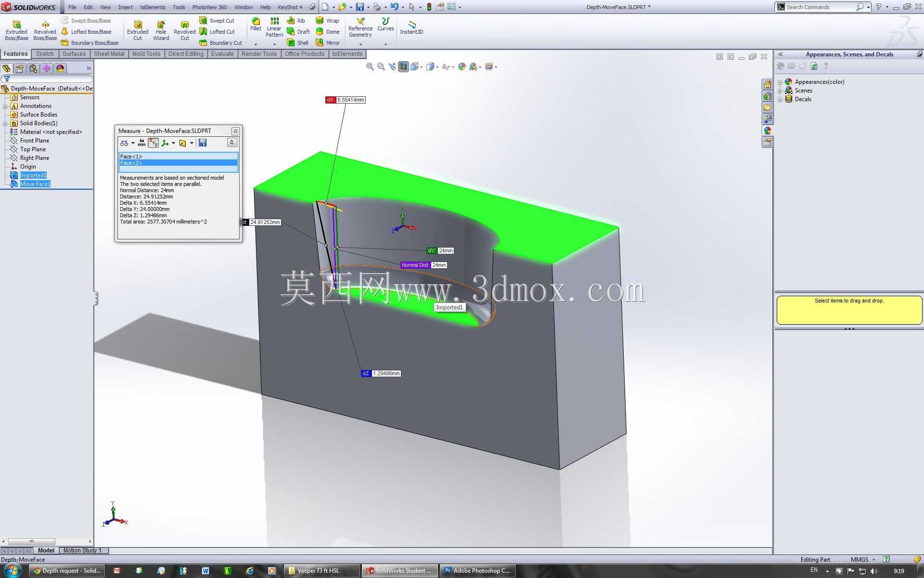Screen dimensions: 924x578
Task: Open the Curves dropdown arrow
Action: pyautogui.click(x=385, y=44)
